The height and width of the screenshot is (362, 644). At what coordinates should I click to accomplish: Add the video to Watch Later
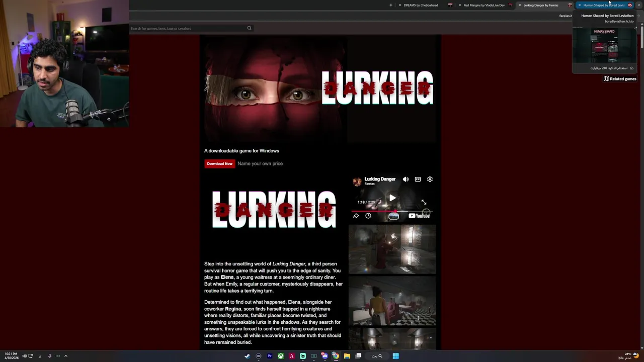pos(368,216)
